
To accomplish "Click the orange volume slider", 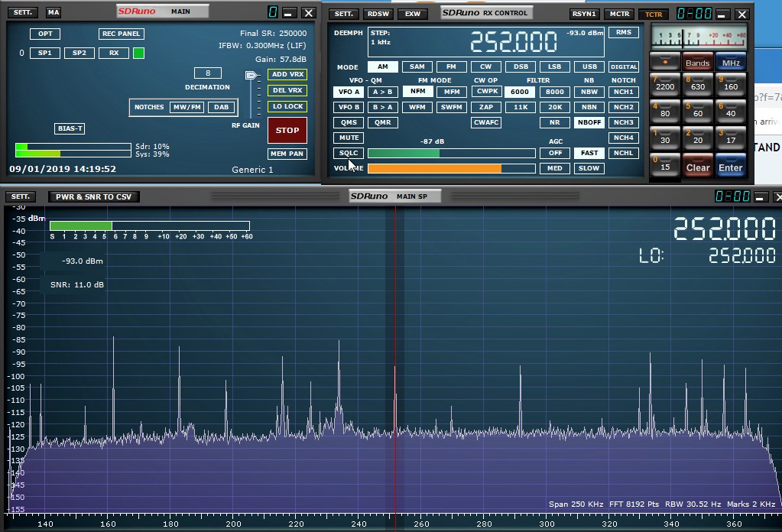I will 451,168.
